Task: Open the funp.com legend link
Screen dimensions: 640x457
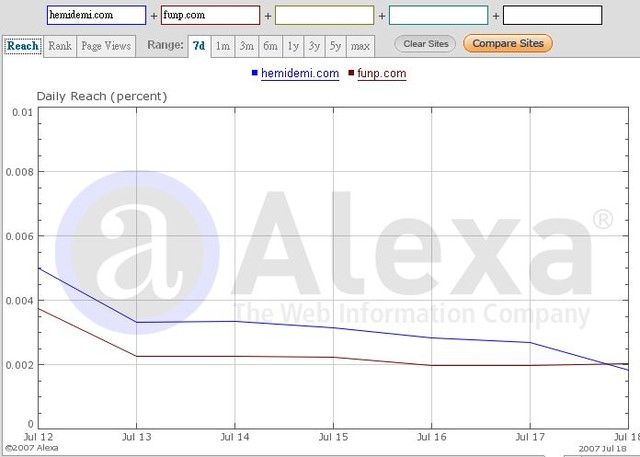Action: click(x=382, y=73)
